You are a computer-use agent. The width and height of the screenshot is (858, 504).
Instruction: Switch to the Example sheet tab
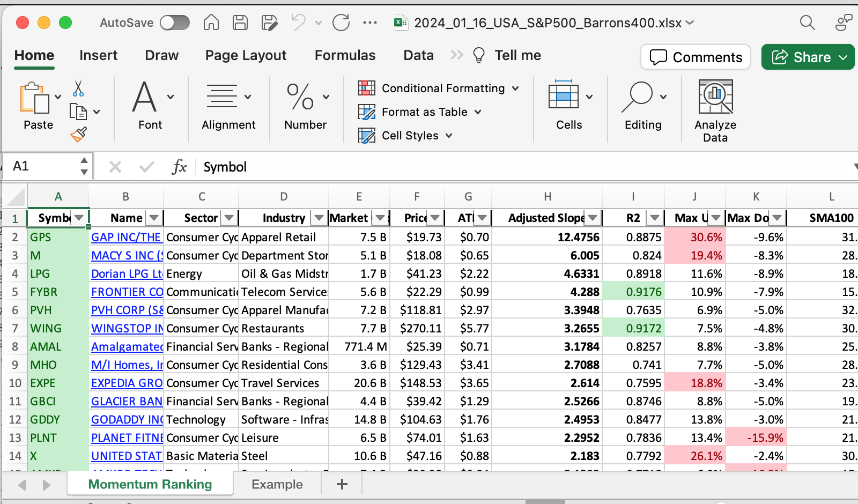tap(277, 484)
